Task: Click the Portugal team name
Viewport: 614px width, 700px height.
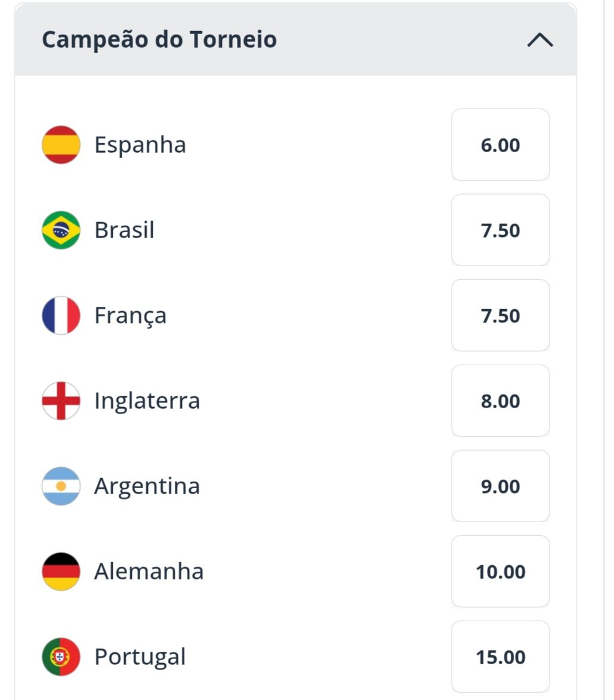Action: pyautogui.click(x=140, y=658)
